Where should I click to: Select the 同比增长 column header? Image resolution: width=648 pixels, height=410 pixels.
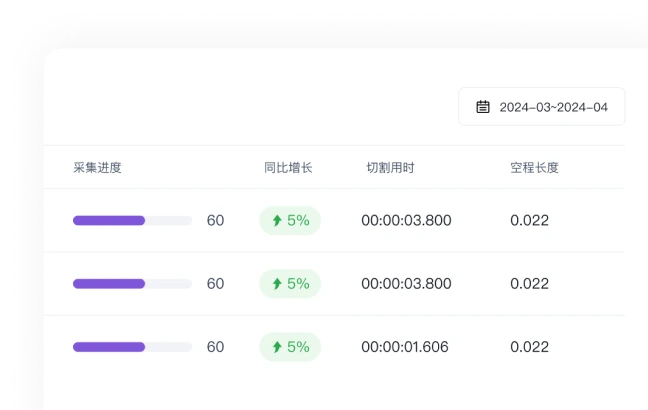pyautogui.click(x=288, y=168)
